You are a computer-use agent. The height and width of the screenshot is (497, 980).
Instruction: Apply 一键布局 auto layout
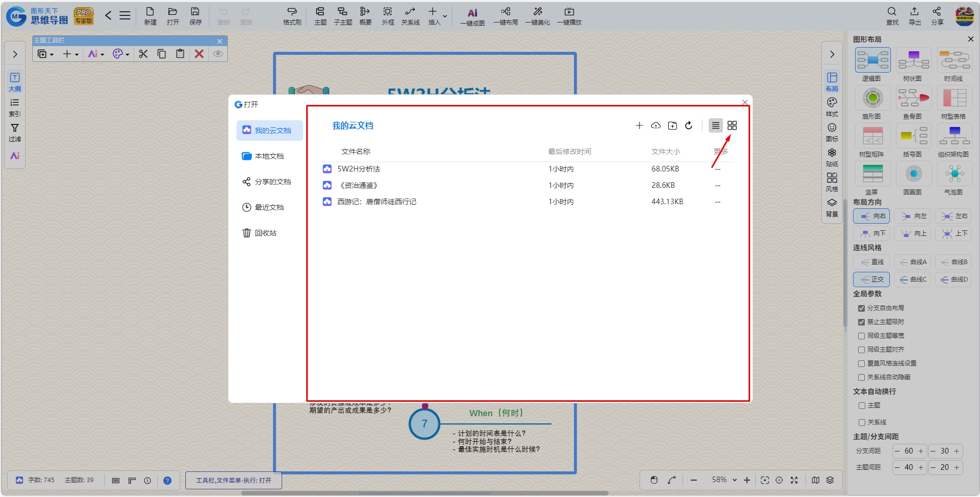(x=505, y=15)
